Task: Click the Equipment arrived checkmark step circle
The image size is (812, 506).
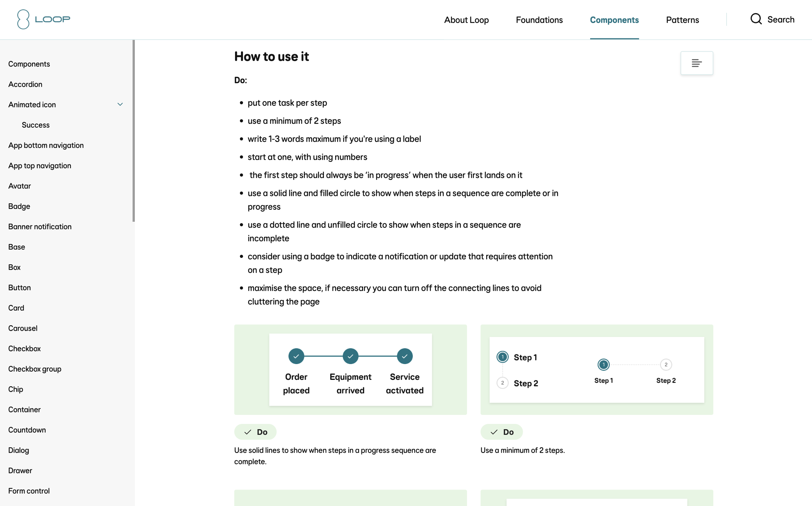Action: click(x=351, y=356)
